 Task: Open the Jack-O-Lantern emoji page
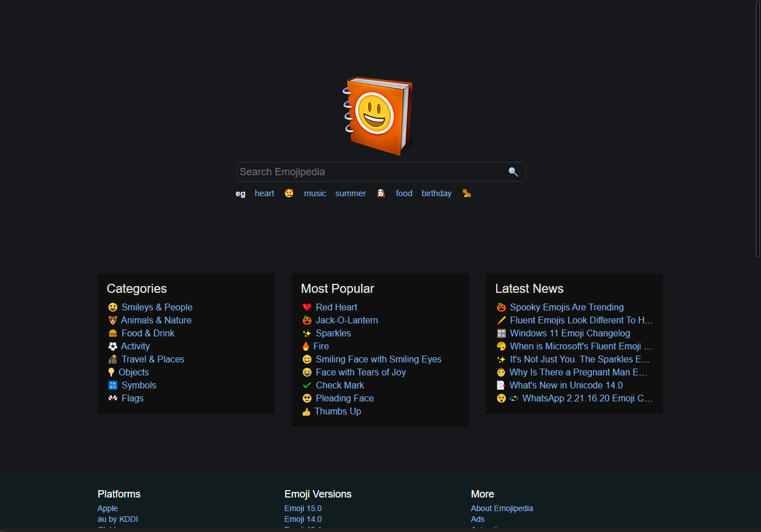click(x=347, y=321)
